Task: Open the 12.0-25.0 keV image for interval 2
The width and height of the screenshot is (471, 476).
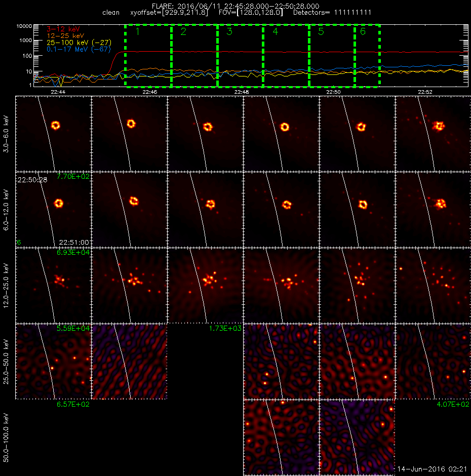Action: tap(129, 286)
